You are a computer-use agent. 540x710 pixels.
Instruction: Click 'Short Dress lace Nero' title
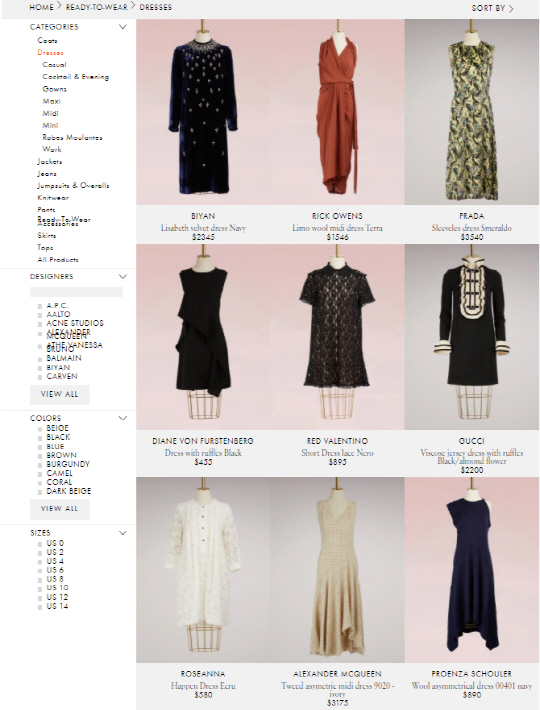click(337, 452)
